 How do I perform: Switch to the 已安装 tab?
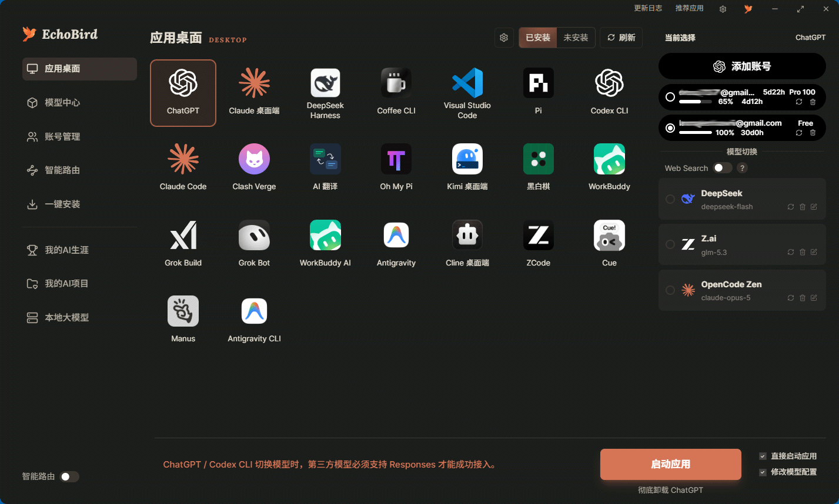coord(538,38)
